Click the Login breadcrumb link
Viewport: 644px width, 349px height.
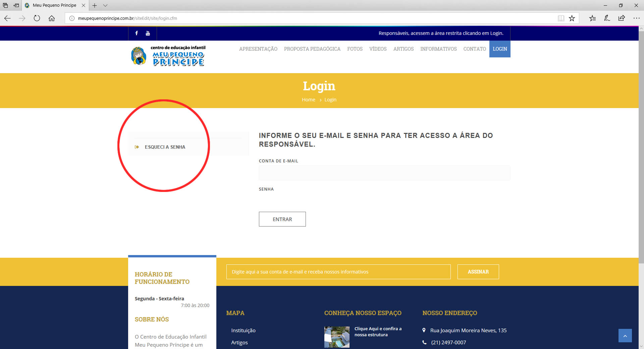[x=330, y=100]
